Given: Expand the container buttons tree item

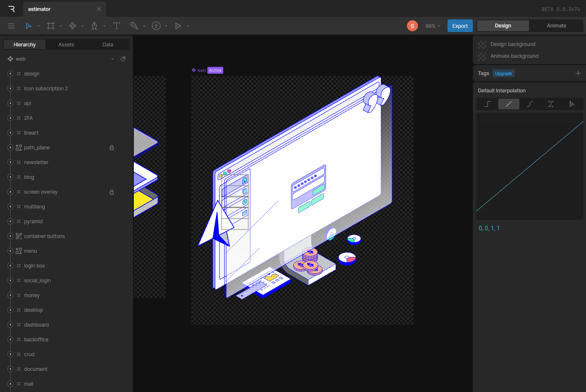Looking at the screenshot, I should click(11, 236).
